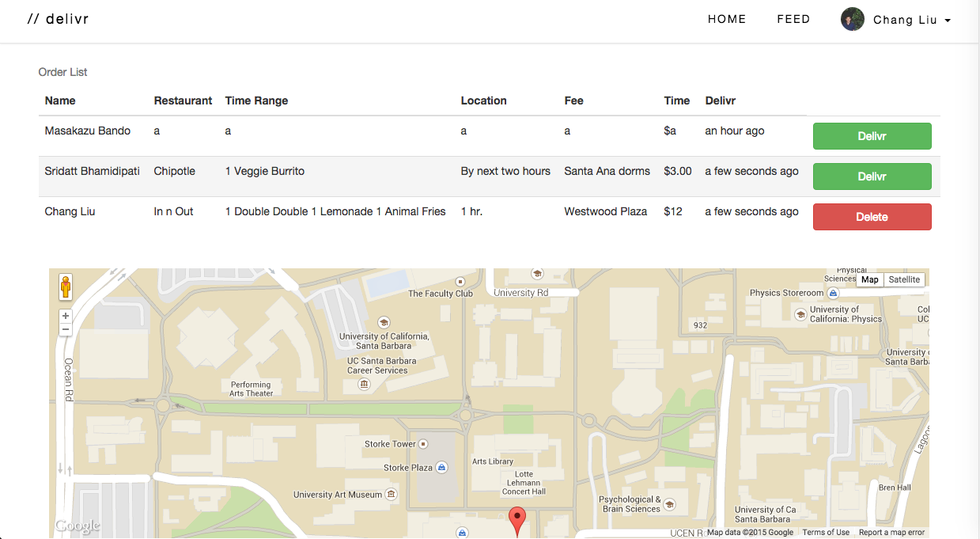
Task: Switch map to Satellite view
Action: click(904, 279)
